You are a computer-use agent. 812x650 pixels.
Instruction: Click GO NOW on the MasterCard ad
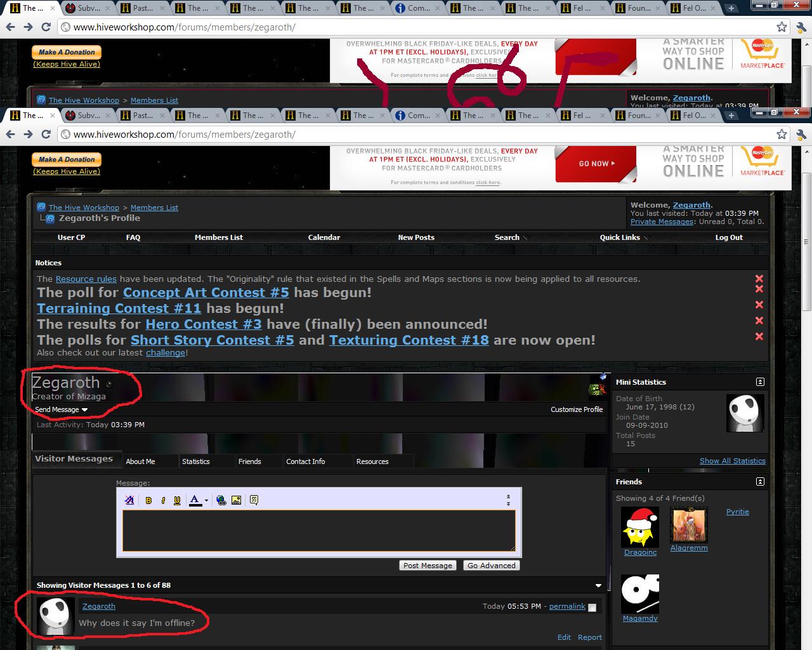[x=596, y=164]
